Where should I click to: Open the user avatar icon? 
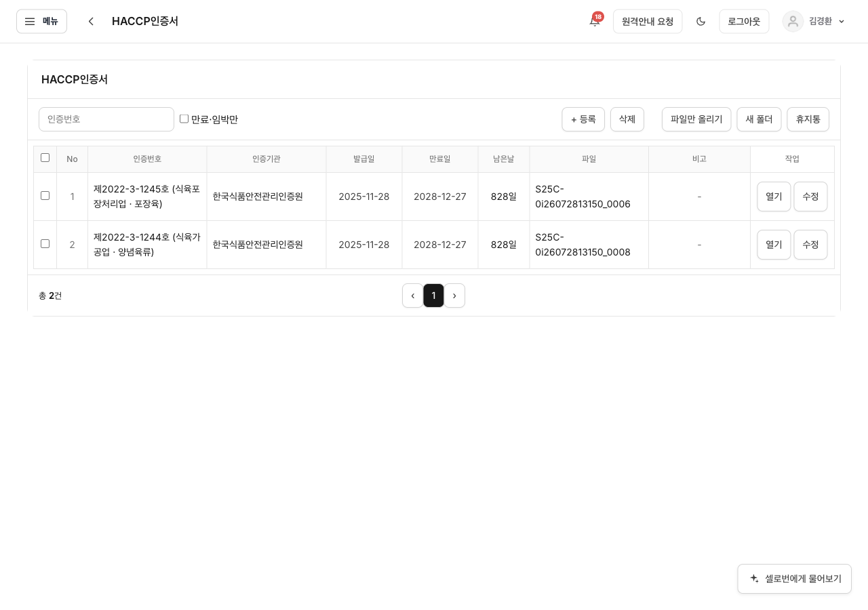coord(793,21)
